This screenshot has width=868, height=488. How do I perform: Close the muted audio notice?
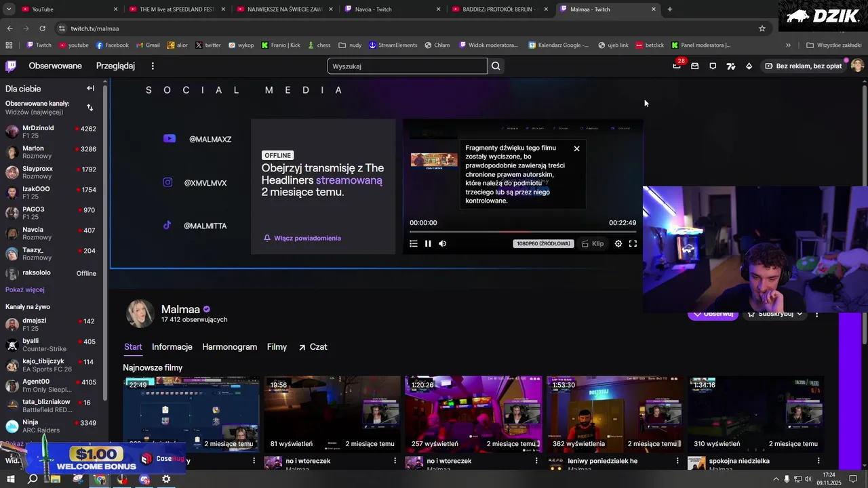point(576,148)
